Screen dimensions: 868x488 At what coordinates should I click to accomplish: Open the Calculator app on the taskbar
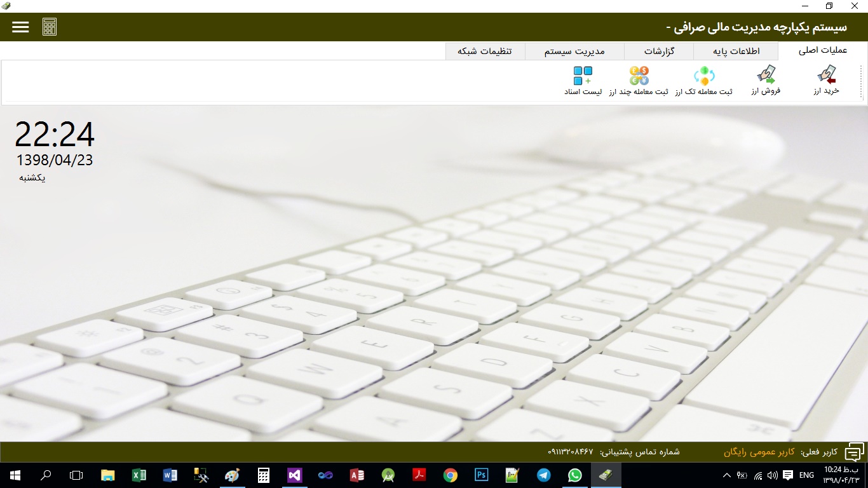[264, 475]
